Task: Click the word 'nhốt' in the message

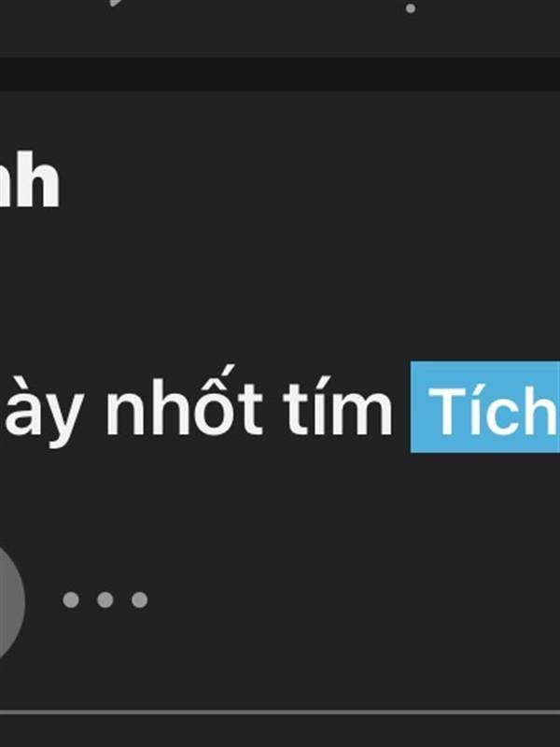Action: pyautogui.click(x=184, y=404)
